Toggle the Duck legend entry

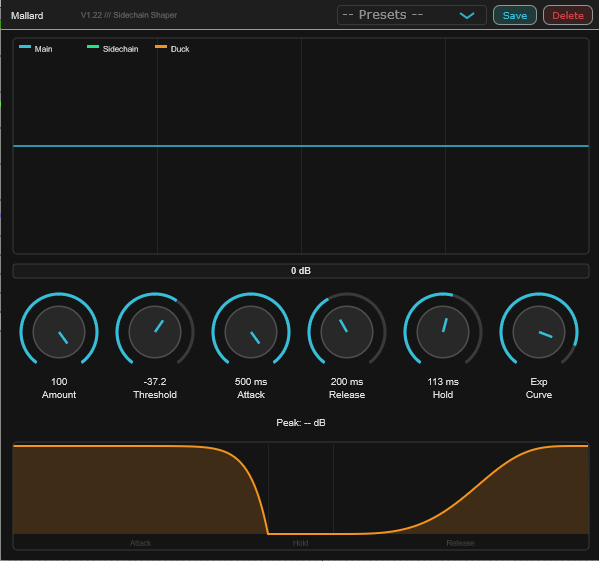pyautogui.click(x=172, y=49)
